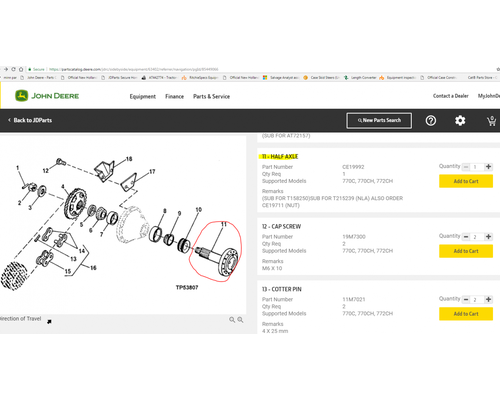The width and height of the screenshot is (500, 400).
Task: Click the right magnifier icon below diagram
Action: click(240, 320)
